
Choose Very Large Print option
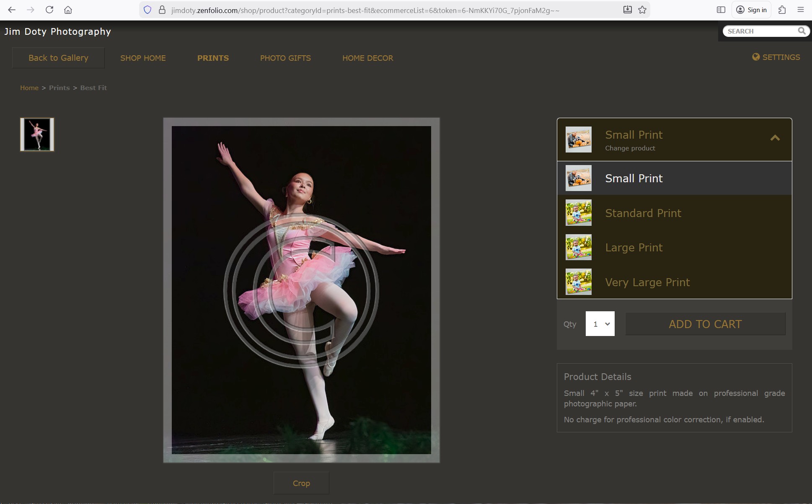647,282
